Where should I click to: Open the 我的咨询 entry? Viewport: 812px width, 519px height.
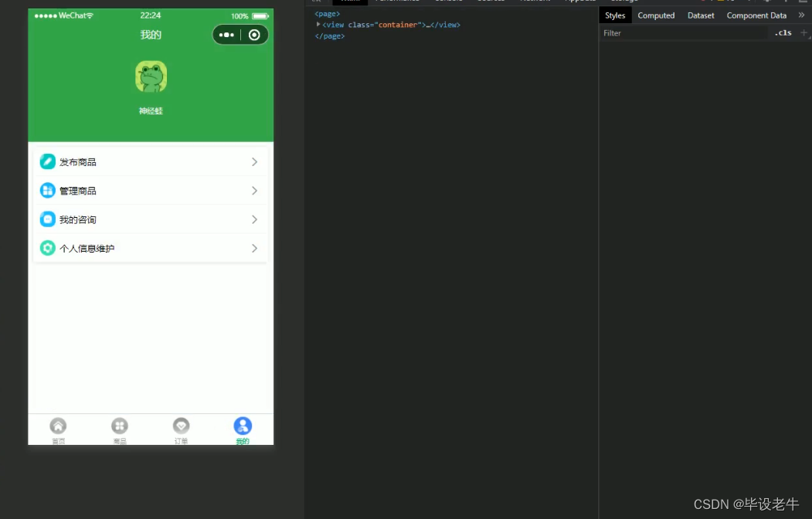click(x=151, y=219)
